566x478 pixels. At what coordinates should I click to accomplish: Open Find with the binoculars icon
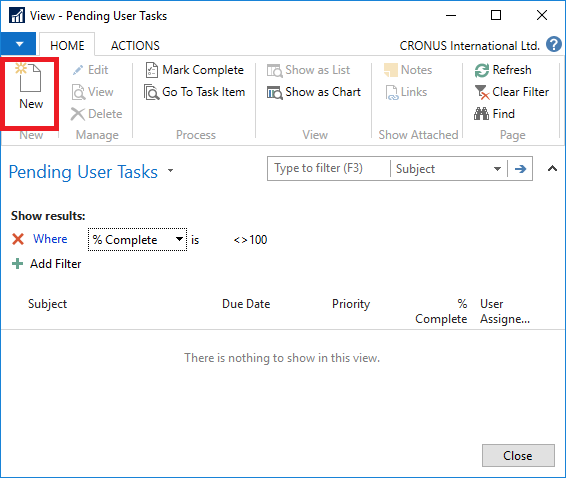point(482,114)
